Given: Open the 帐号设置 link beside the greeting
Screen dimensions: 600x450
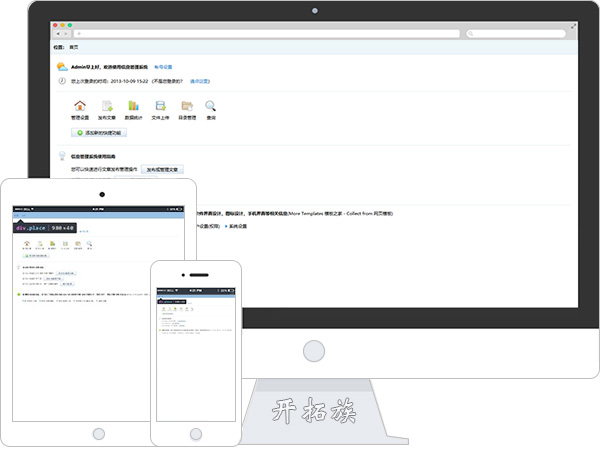Looking at the screenshot, I should coord(163,67).
